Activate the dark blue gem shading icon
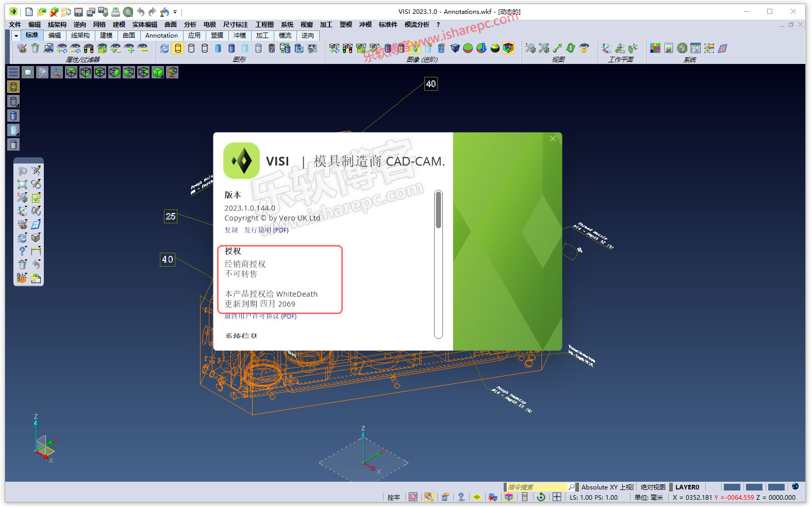The width and height of the screenshot is (812, 507). point(455,48)
